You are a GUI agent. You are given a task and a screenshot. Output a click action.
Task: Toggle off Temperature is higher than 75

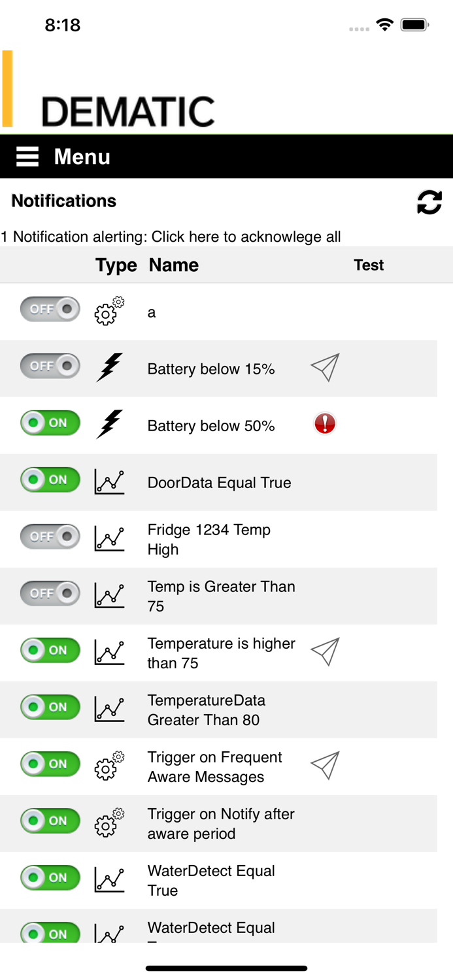[x=50, y=650]
